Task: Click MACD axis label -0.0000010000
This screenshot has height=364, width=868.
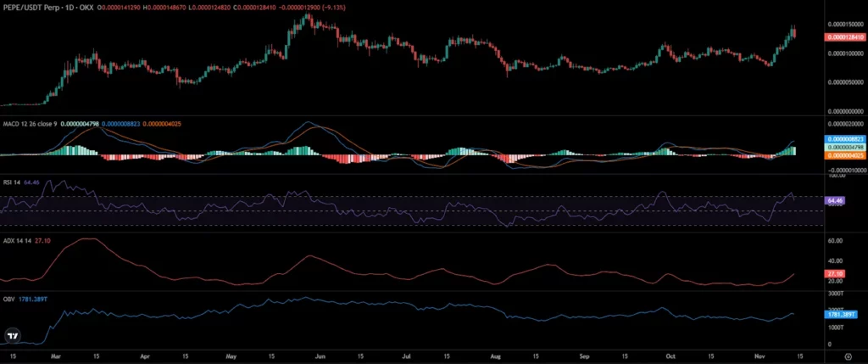Action: coord(845,170)
